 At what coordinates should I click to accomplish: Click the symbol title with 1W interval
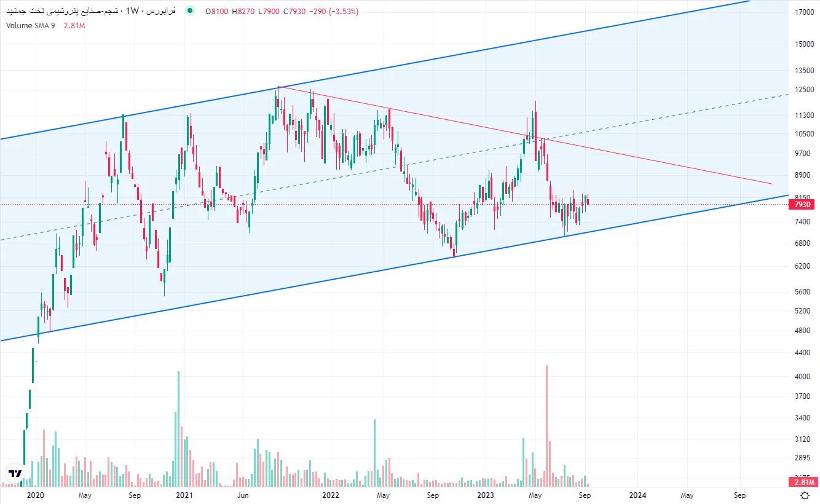click(x=90, y=11)
